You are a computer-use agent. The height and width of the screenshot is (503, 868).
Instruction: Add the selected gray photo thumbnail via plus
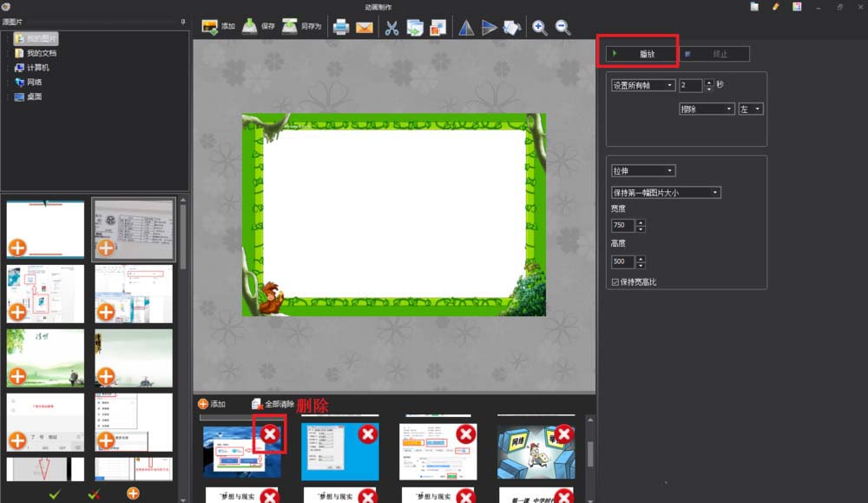[x=106, y=248]
